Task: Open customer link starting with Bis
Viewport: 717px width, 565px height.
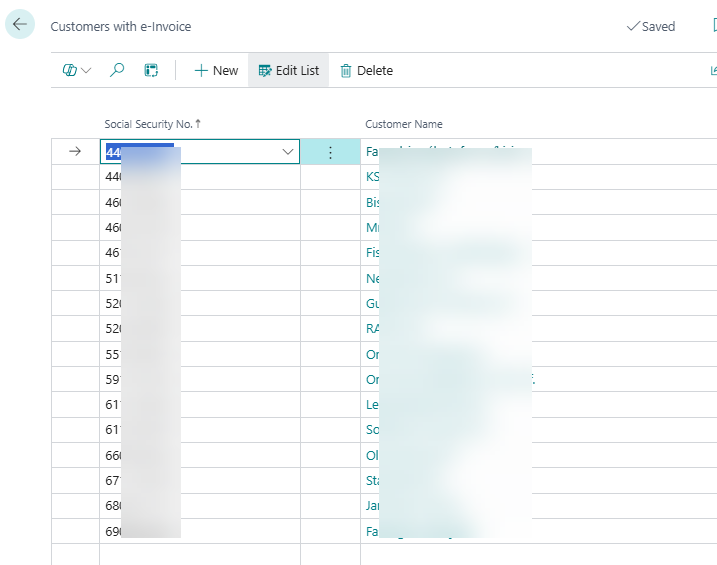Action: point(373,203)
